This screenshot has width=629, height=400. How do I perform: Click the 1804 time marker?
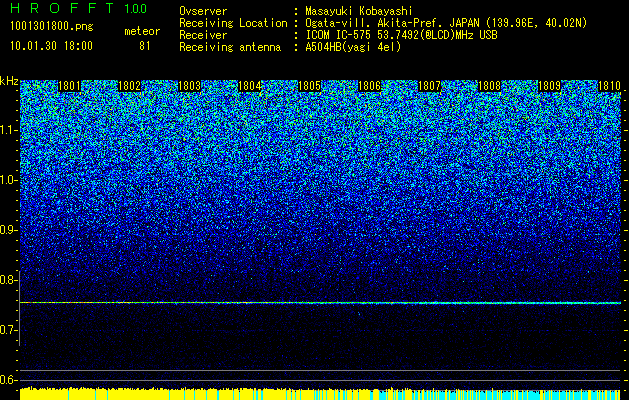[x=250, y=86]
